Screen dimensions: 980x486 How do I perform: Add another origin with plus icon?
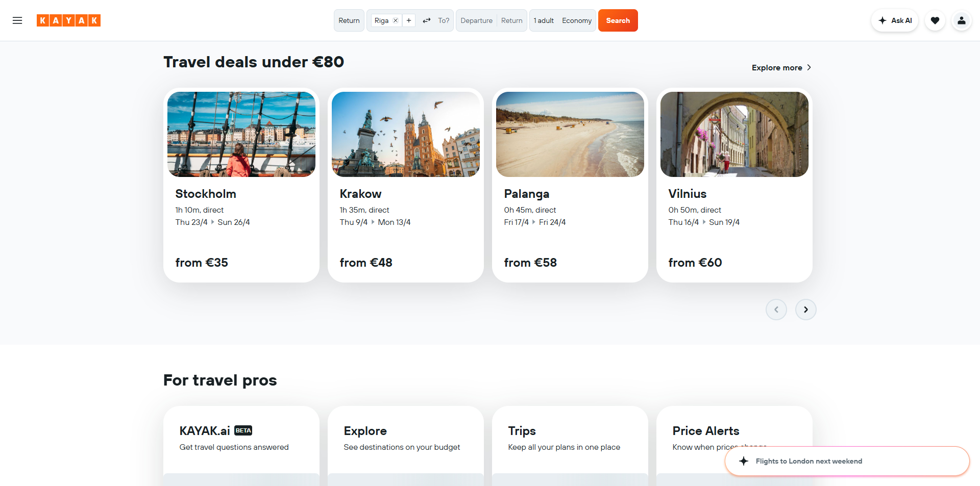point(409,20)
